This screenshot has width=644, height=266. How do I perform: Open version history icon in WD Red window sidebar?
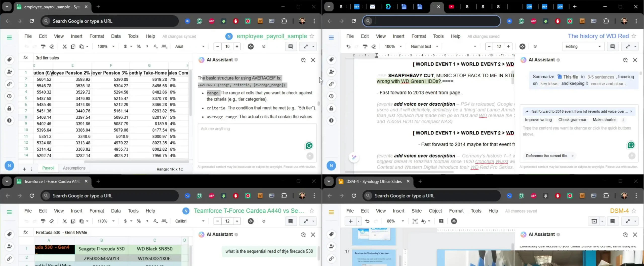[331, 96]
